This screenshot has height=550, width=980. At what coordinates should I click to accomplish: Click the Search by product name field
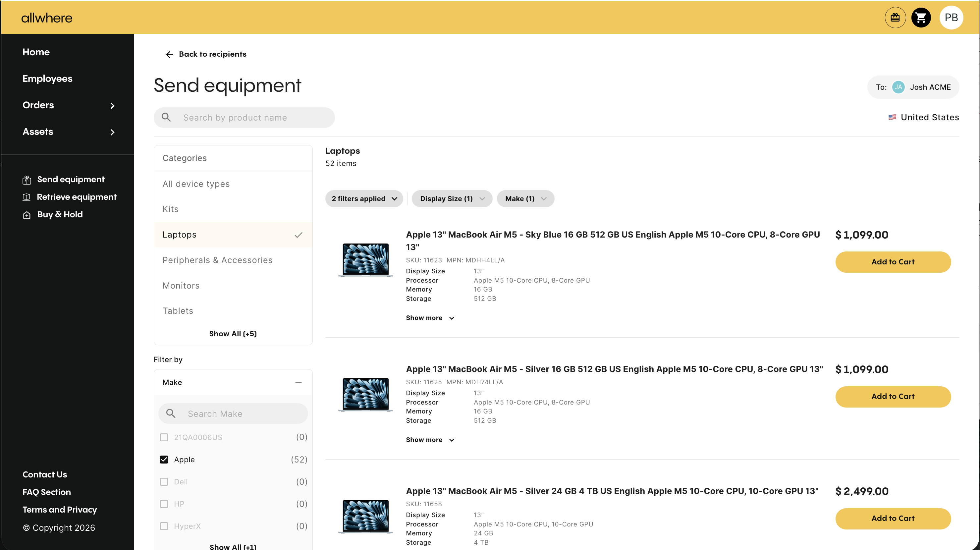click(244, 118)
